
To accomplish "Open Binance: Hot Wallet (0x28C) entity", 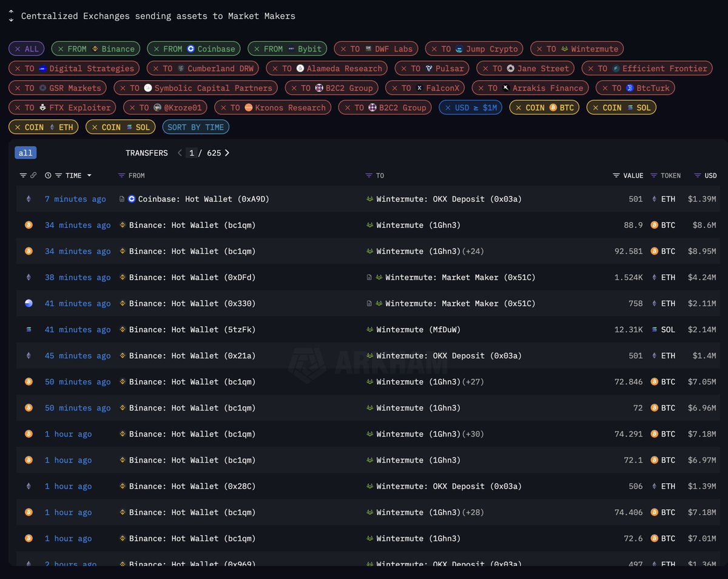I will (x=192, y=486).
